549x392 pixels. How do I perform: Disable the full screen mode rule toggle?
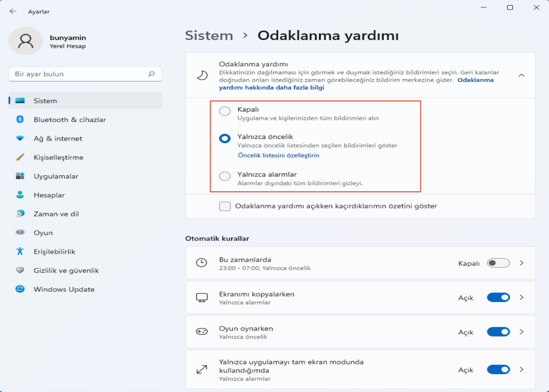498,369
